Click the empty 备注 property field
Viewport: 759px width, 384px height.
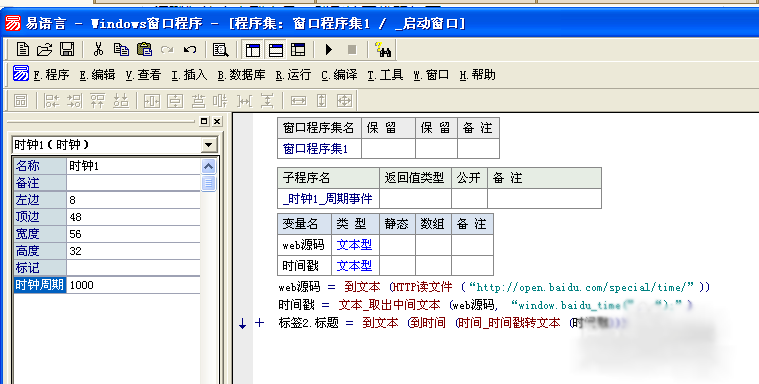point(133,183)
